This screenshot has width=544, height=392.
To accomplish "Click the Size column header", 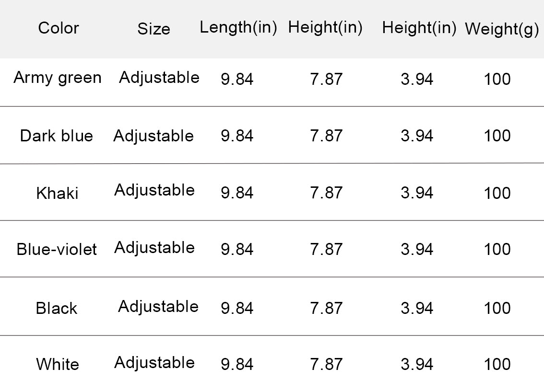I will [x=154, y=29].
